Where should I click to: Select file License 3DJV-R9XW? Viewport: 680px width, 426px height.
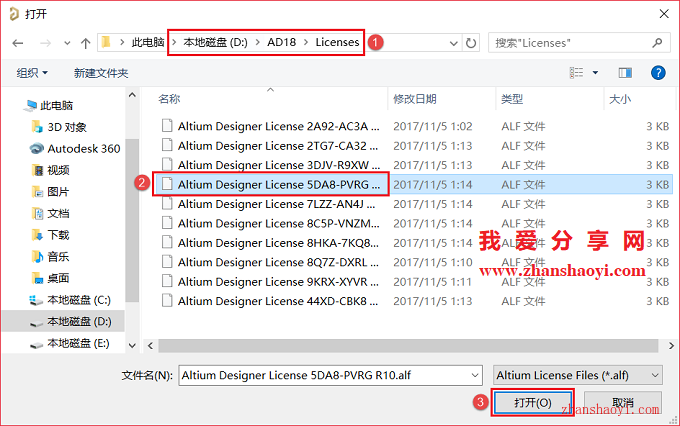278,165
